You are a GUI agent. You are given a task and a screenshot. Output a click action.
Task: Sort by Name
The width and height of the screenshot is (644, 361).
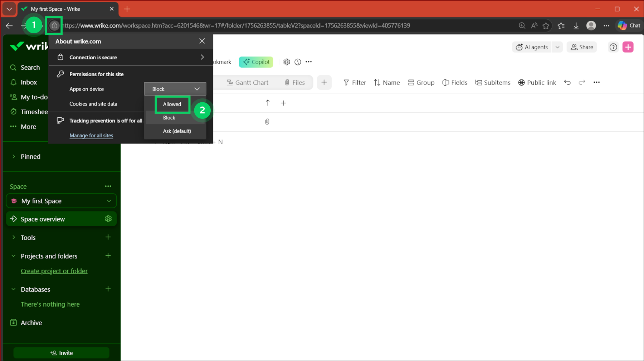tap(387, 83)
